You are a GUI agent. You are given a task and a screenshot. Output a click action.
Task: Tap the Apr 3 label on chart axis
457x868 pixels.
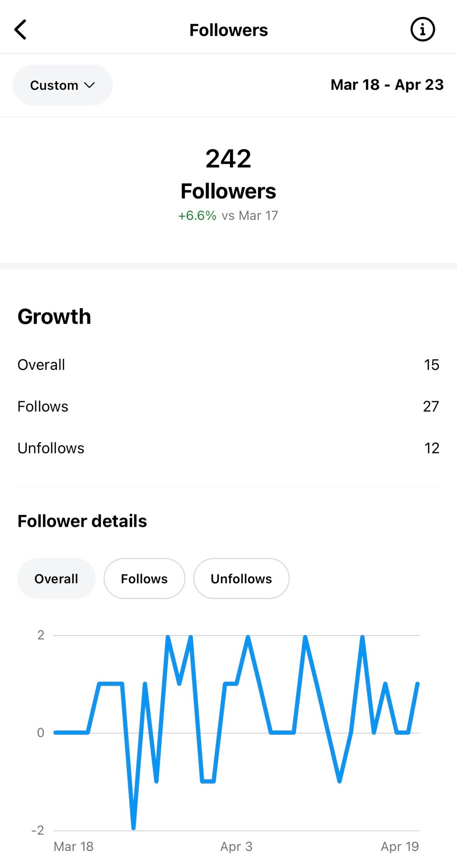click(x=236, y=846)
